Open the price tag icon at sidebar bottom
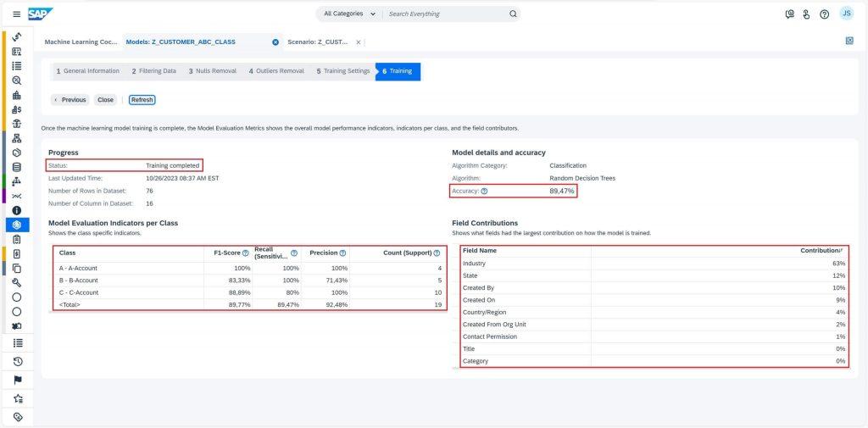This screenshot has width=868, height=428. click(17, 416)
